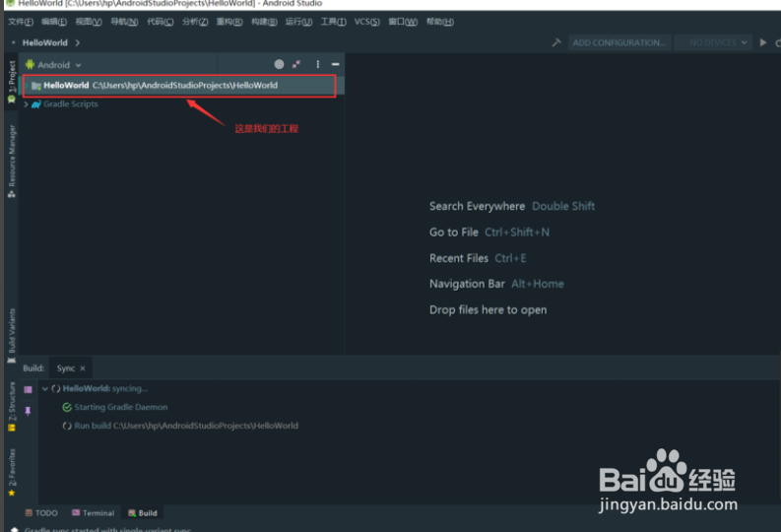Select 'HelloWorld: syncing...' row
The image size is (781, 532).
click(x=105, y=388)
